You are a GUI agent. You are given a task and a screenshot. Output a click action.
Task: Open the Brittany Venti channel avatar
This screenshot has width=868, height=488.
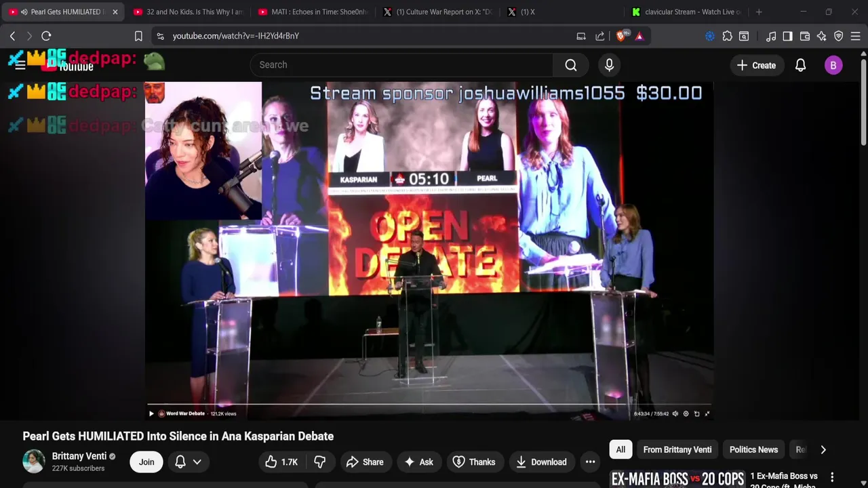pyautogui.click(x=34, y=461)
